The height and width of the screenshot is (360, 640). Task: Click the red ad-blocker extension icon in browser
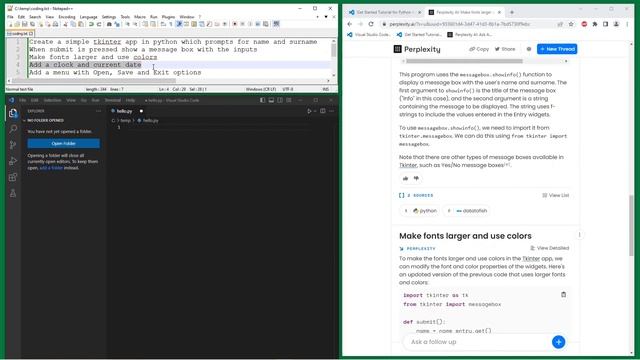[x=584, y=24]
